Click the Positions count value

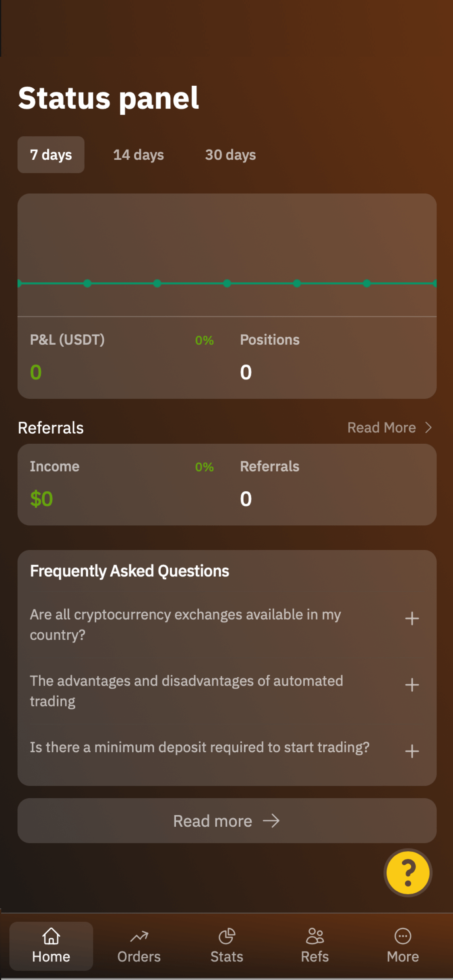[246, 372]
